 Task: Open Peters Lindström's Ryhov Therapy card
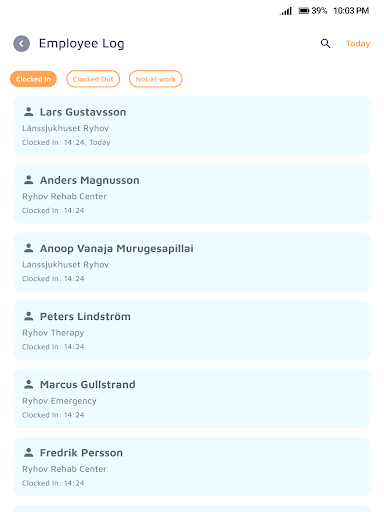pos(192,330)
